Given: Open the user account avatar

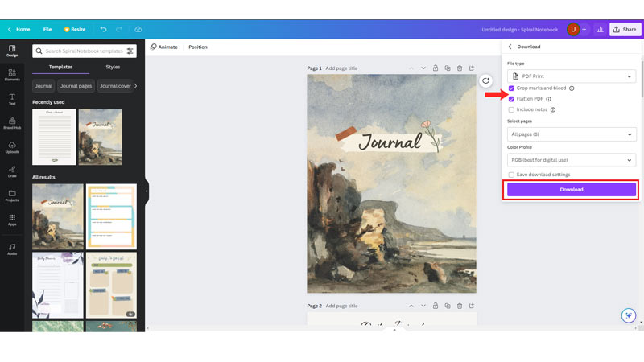Looking at the screenshot, I should [x=573, y=29].
